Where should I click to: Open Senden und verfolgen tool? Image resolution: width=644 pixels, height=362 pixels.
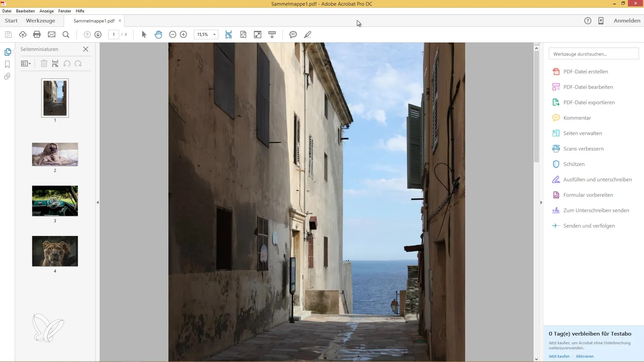click(x=589, y=226)
